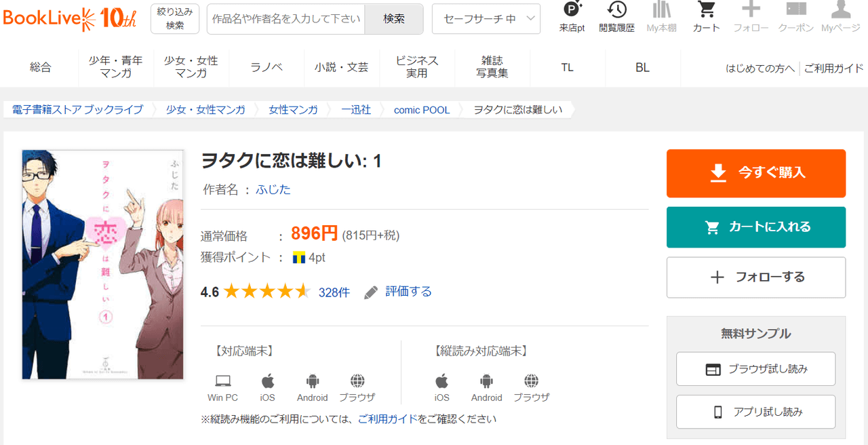Image resolution: width=868 pixels, height=445 pixels.
Task: Select the 小説・文芸 tab
Action: click(341, 67)
